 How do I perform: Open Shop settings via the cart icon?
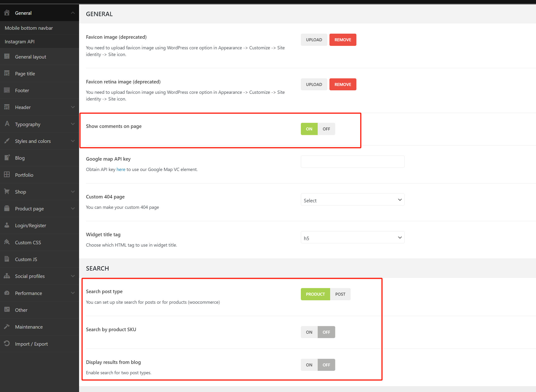click(7, 192)
